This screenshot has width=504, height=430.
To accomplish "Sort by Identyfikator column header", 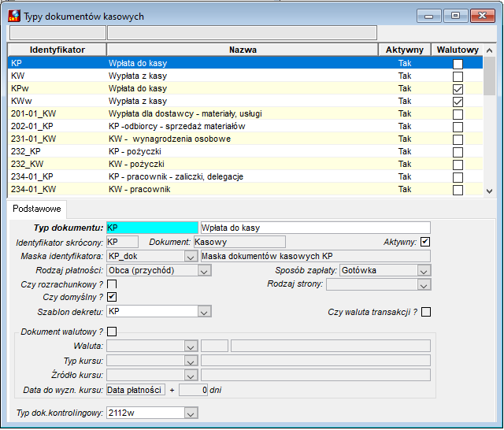I will tap(57, 50).
